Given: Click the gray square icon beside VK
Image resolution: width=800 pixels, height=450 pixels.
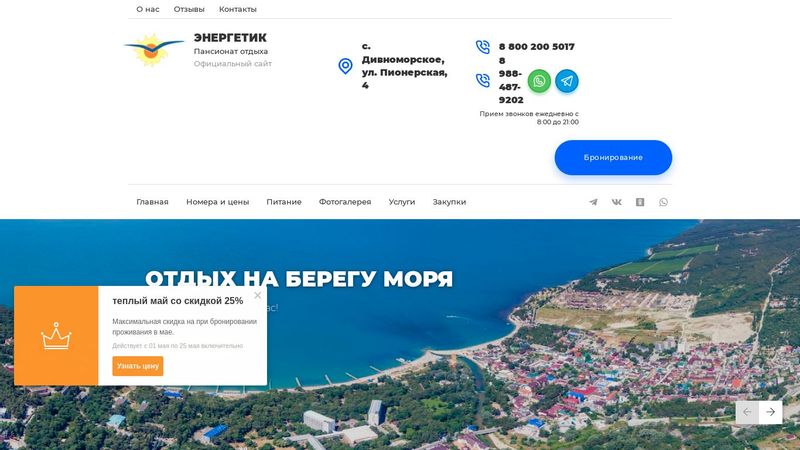Looking at the screenshot, I should click(640, 202).
